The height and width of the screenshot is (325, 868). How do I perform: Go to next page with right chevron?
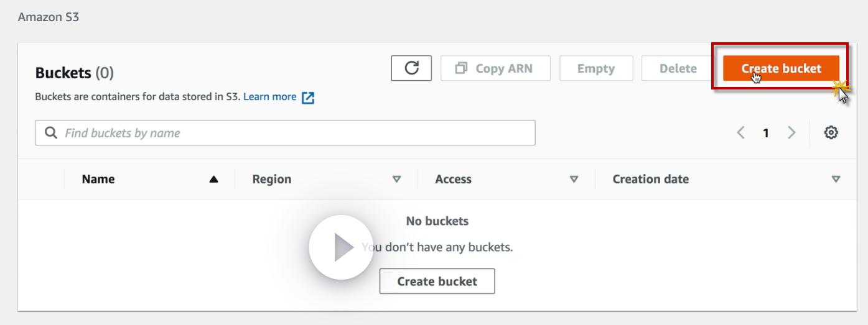pos(791,132)
